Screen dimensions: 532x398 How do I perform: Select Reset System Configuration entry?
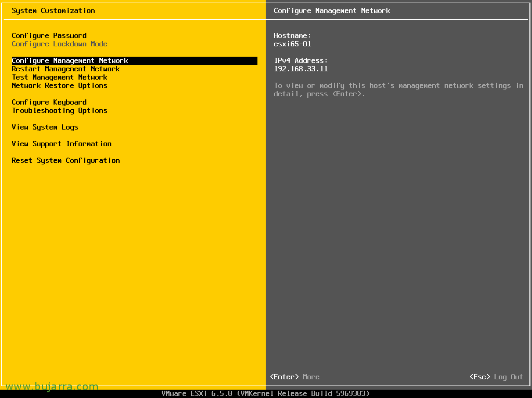click(66, 160)
